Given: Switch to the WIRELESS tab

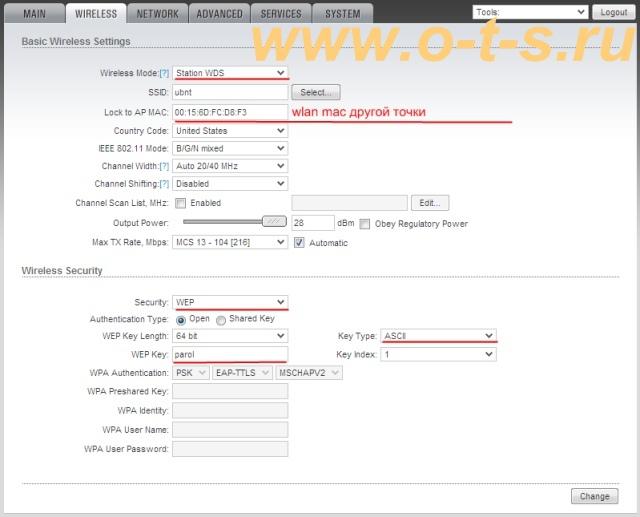Looking at the screenshot, I should click(96, 14).
